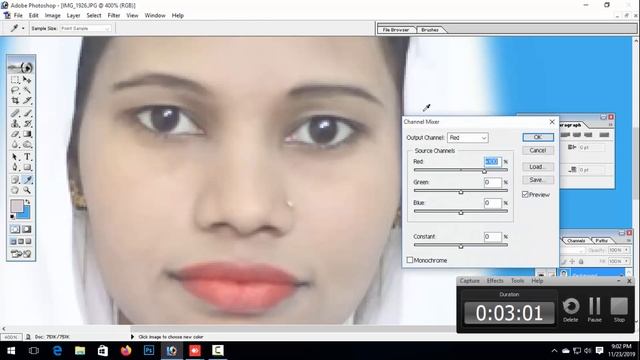Viewport: 640px width, 360px height.
Task: Open Firefox from the taskbar
Action: pos(126,351)
